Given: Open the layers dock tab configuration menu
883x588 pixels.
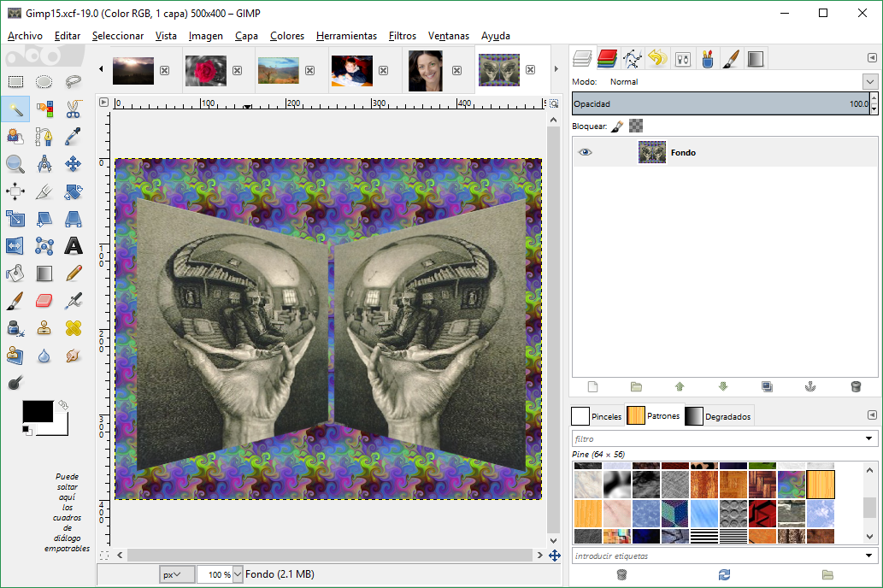Looking at the screenshot, I should [872, 58].
